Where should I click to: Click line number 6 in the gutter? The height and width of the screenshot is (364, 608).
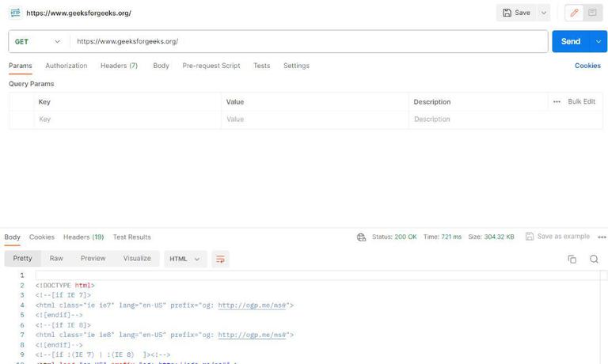[22, 325]
